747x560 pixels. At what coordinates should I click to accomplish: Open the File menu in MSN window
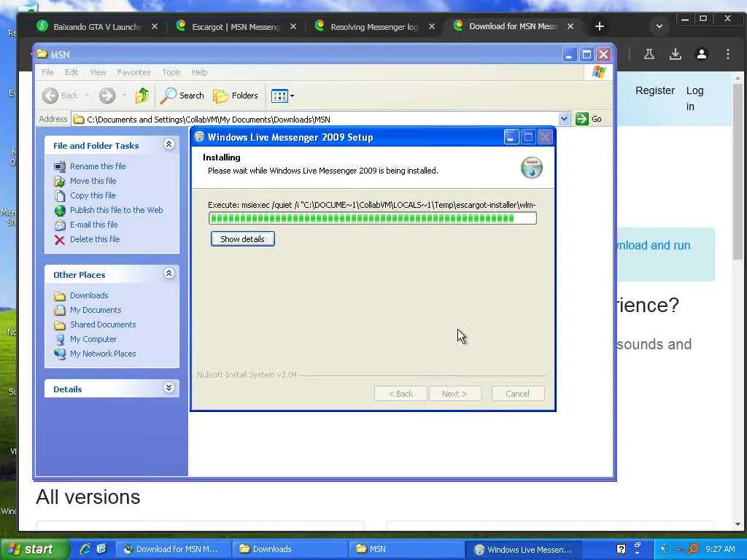tap(47, 72)
